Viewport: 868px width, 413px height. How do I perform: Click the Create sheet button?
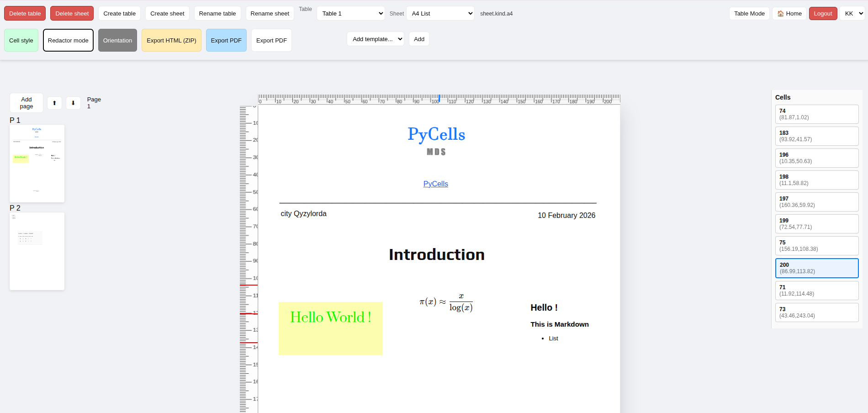[167, 13]
